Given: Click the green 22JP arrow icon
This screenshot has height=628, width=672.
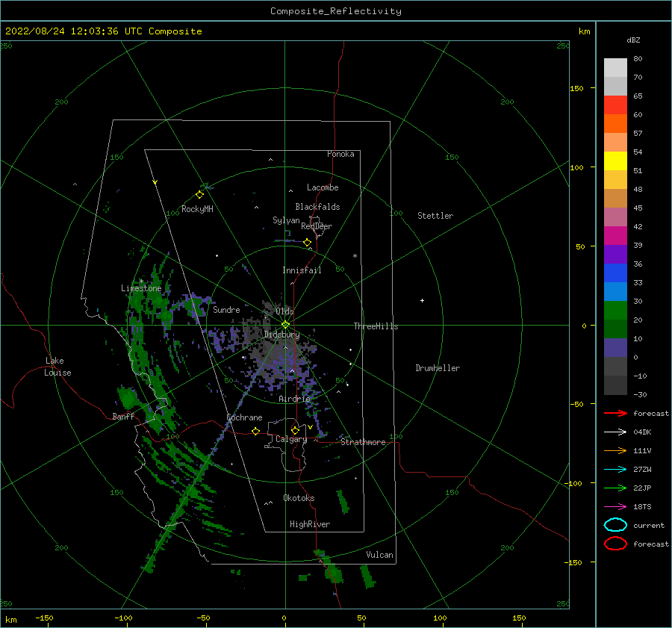Looking at the screenshot, I should pos(615,488).
